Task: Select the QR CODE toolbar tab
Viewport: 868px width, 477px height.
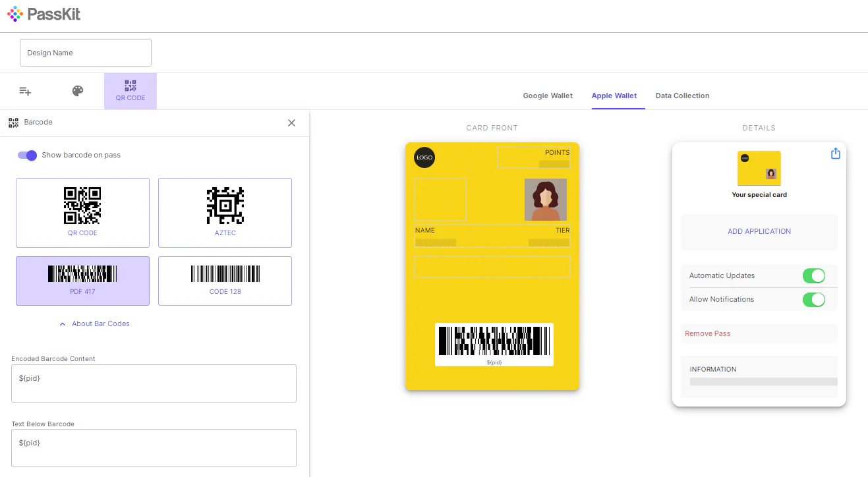Action: 130,91
